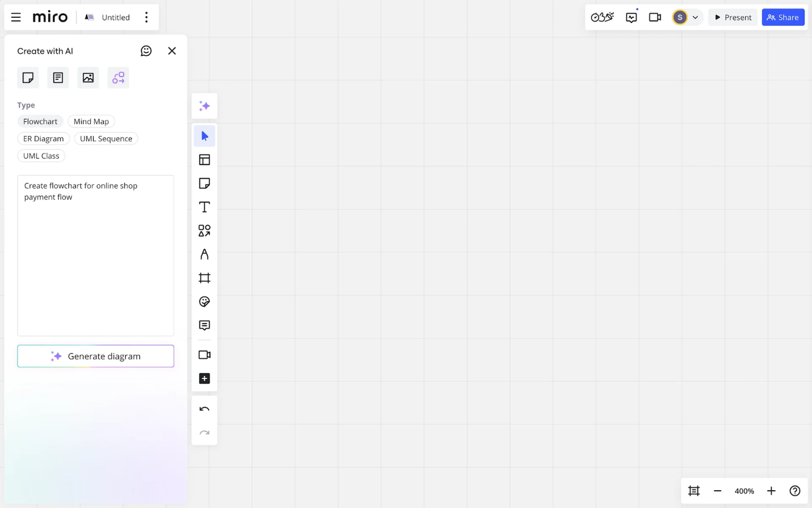The image size is (812, 508).
Task: Select the Text tool
Action: point(205,207)
